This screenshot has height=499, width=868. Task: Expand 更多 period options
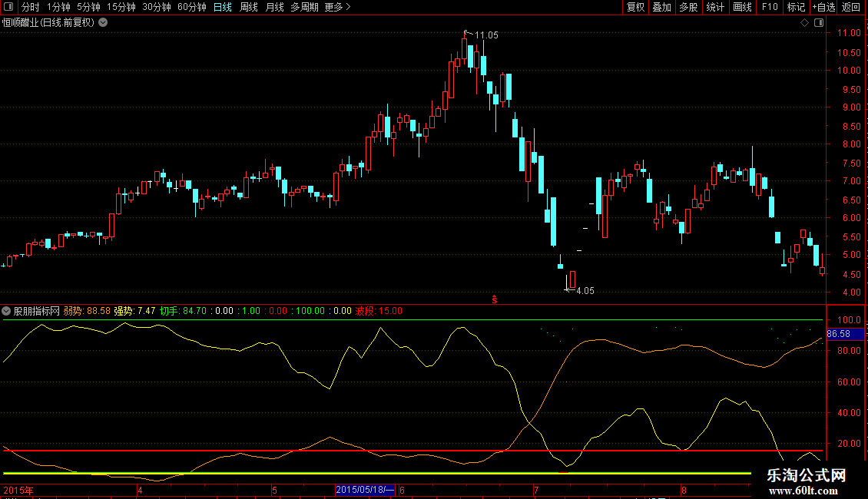tap(338, 7)
